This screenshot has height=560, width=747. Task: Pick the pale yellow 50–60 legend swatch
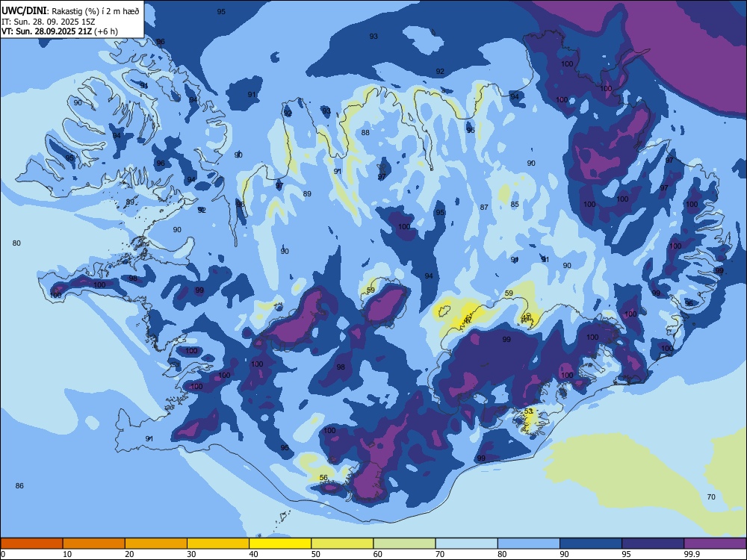click(x=342, y=544)
